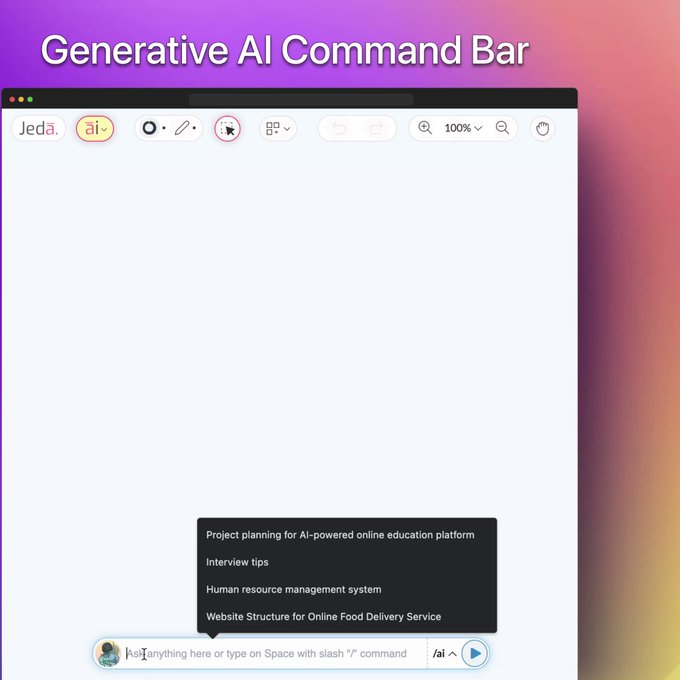Activate the selection cursor tool

pyautogui.click(x=227, y=129)
